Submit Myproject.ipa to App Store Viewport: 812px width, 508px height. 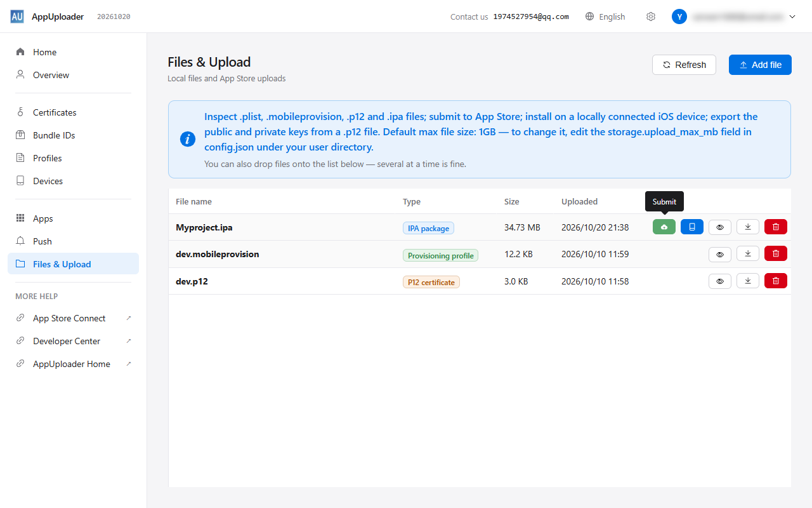[x=664, y=227]
